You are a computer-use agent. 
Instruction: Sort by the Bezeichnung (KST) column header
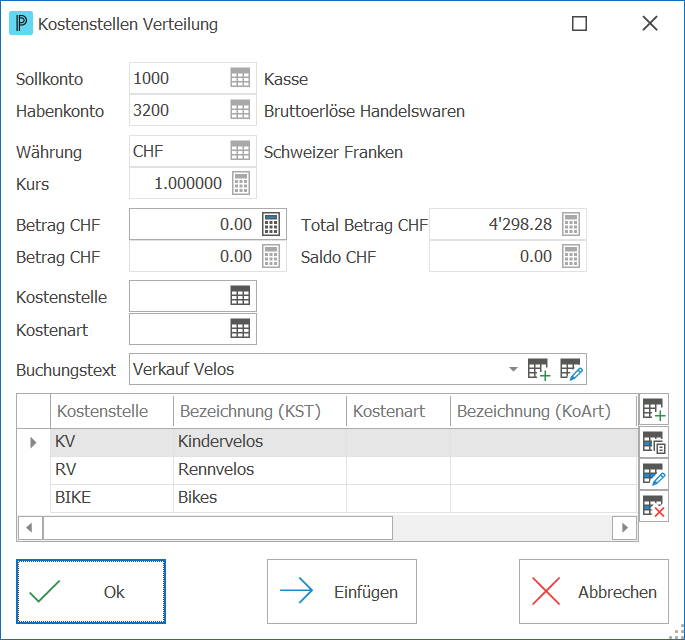[260, 411]
